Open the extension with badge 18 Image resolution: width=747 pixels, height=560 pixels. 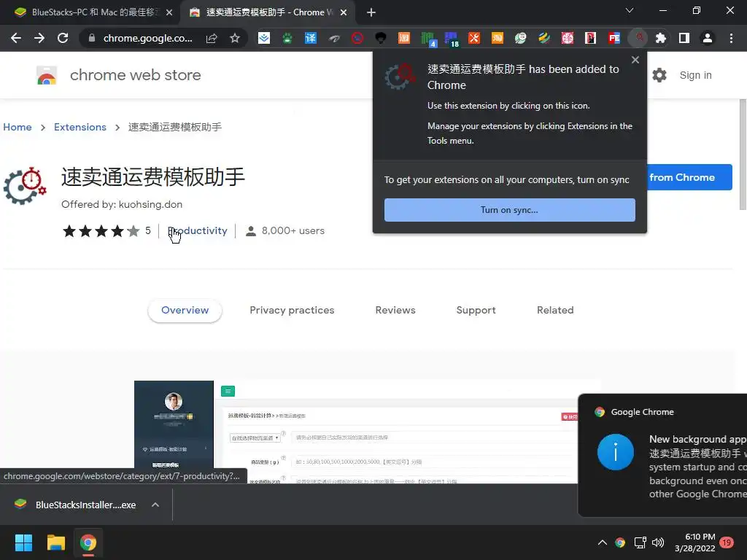coord(451,39)
